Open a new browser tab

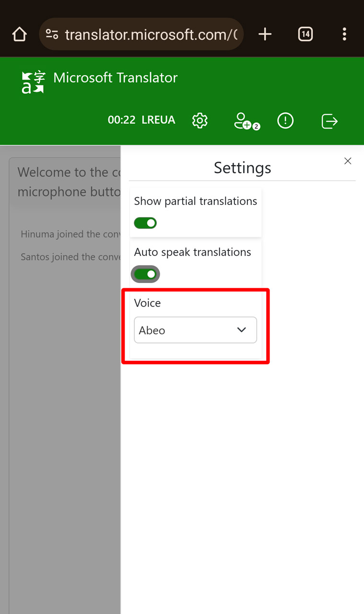265,34
